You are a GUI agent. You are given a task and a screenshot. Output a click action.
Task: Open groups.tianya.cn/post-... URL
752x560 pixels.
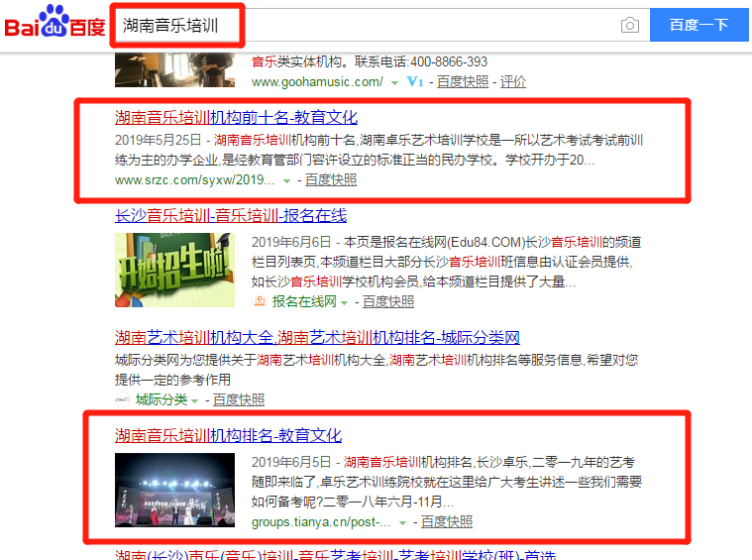click(321, 522)
